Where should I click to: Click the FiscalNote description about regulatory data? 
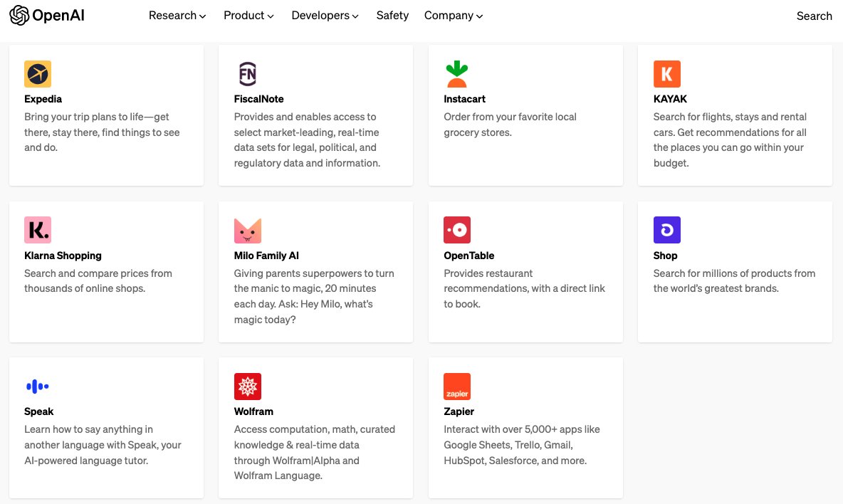coord(307,140)
